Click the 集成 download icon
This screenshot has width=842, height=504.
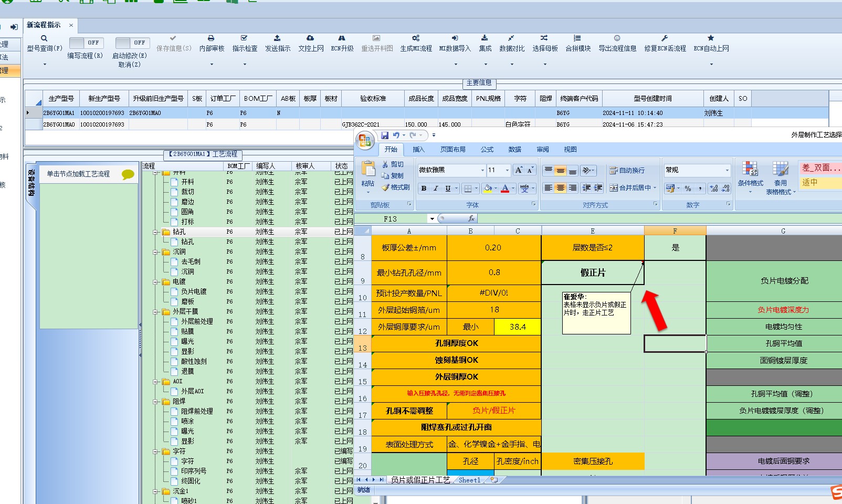485,38
